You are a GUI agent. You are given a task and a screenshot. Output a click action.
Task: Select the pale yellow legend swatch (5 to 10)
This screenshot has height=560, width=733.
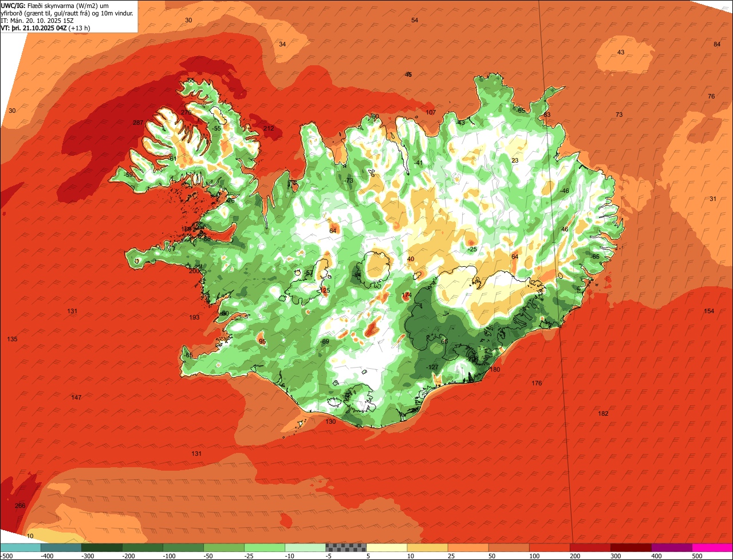[387, 547]
